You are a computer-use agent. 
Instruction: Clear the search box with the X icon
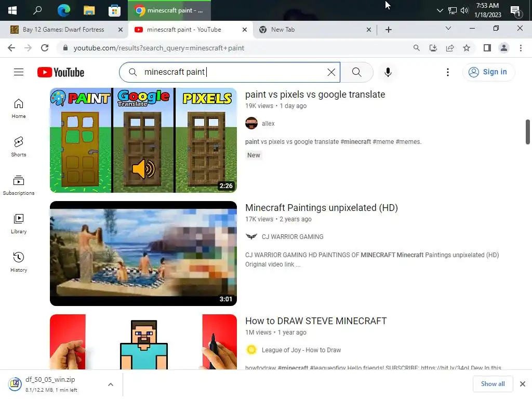click(331, 72)
